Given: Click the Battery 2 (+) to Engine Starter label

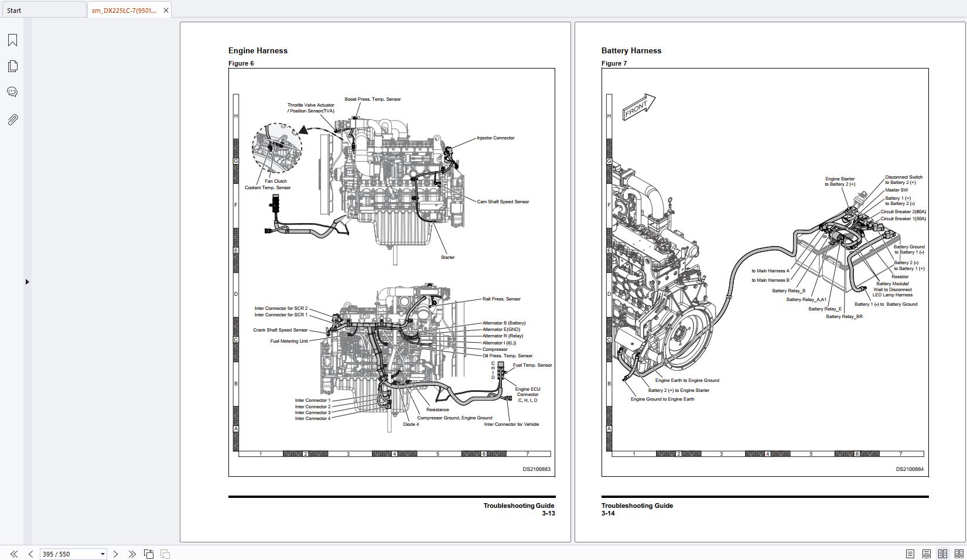Looking at the screenshot, I should coord(679,390).
